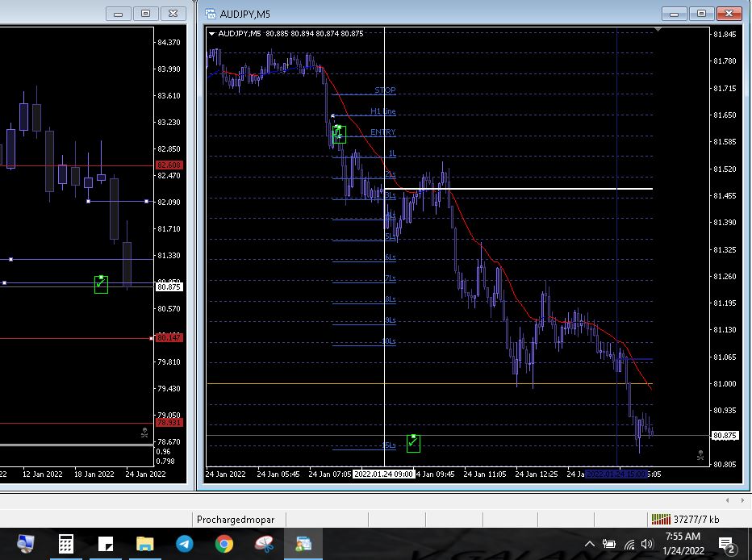Click the 2022.01.24 15:00 highlighted time label

pyautogui.click(x=616, y=474)
